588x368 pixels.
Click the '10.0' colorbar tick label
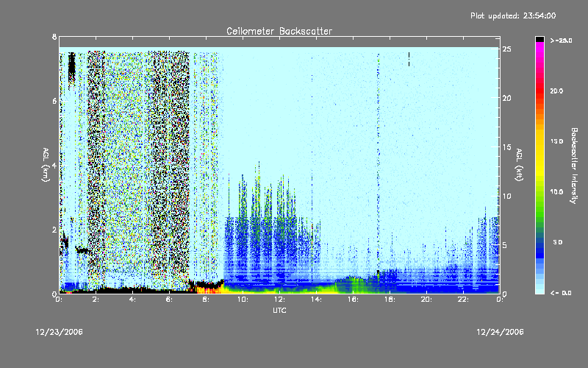coord(556,191)
